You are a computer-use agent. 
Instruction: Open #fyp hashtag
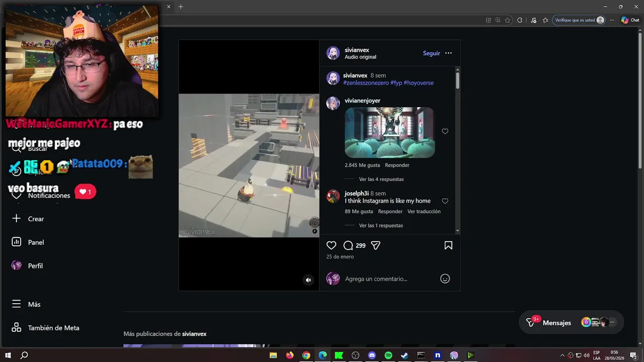[396, 83]
